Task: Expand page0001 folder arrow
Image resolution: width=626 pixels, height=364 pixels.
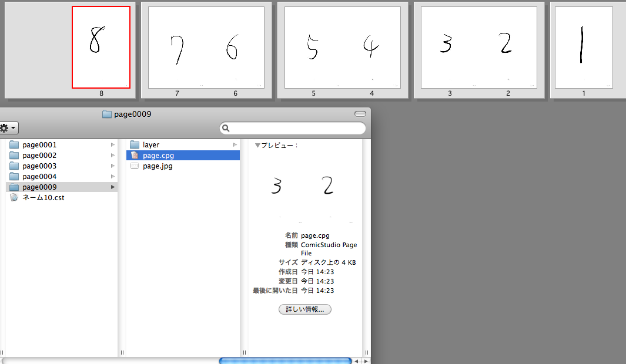Action: tap(113, 145)
